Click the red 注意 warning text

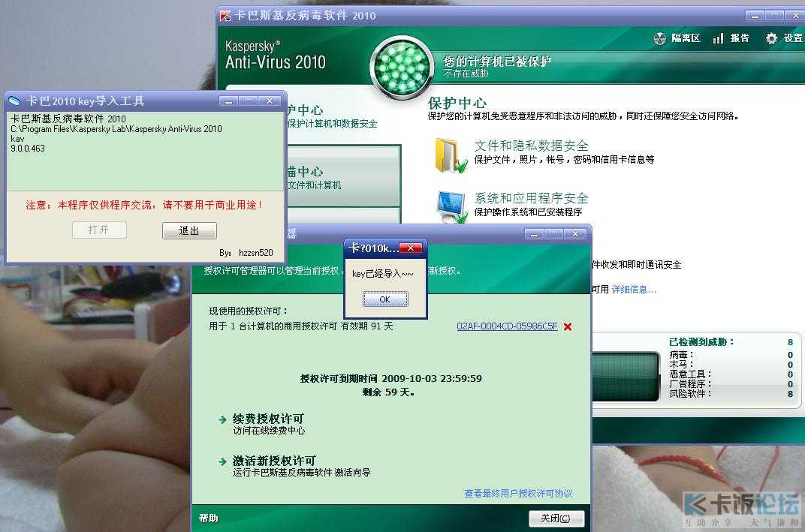click(144, 205)
